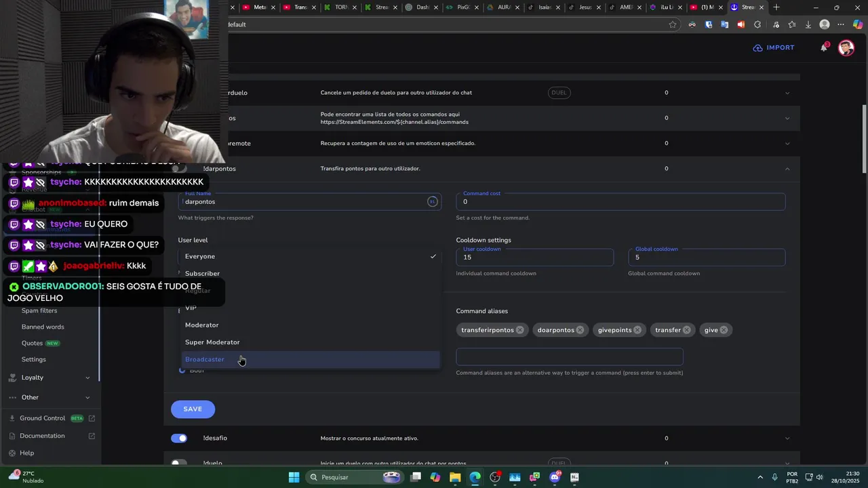The height and width of the screenshot is (488, 868).
Task: Click the User cooldown field
Action: pyautogui.click(x=534, y=257)
